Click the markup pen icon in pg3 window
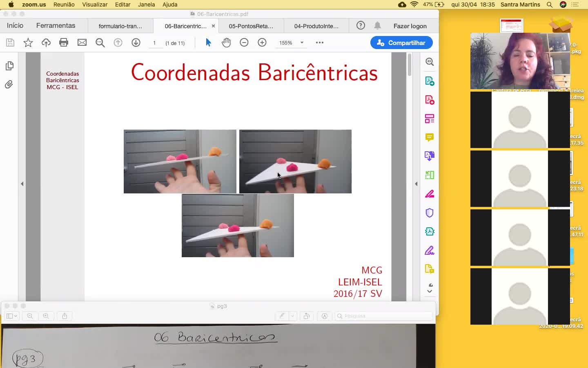588x368 pixels. [x=282, y=316]
